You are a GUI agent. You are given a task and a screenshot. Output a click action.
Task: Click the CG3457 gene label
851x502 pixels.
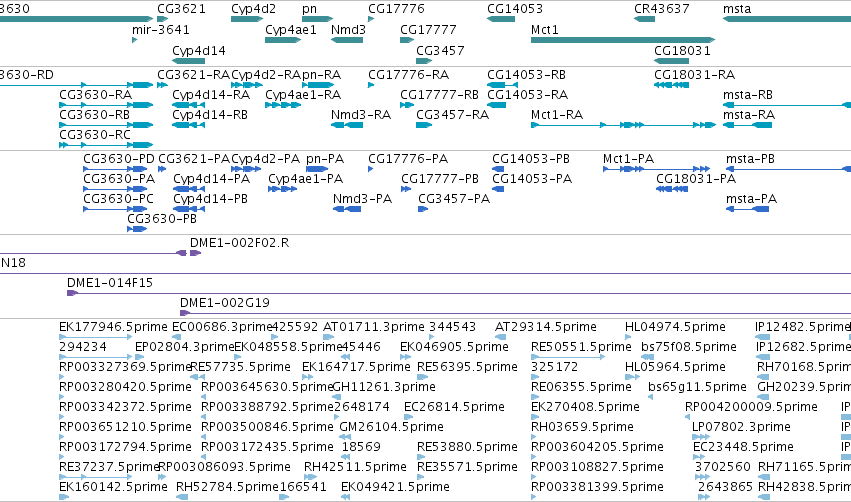pyautogui.click(x=440, y=50)
